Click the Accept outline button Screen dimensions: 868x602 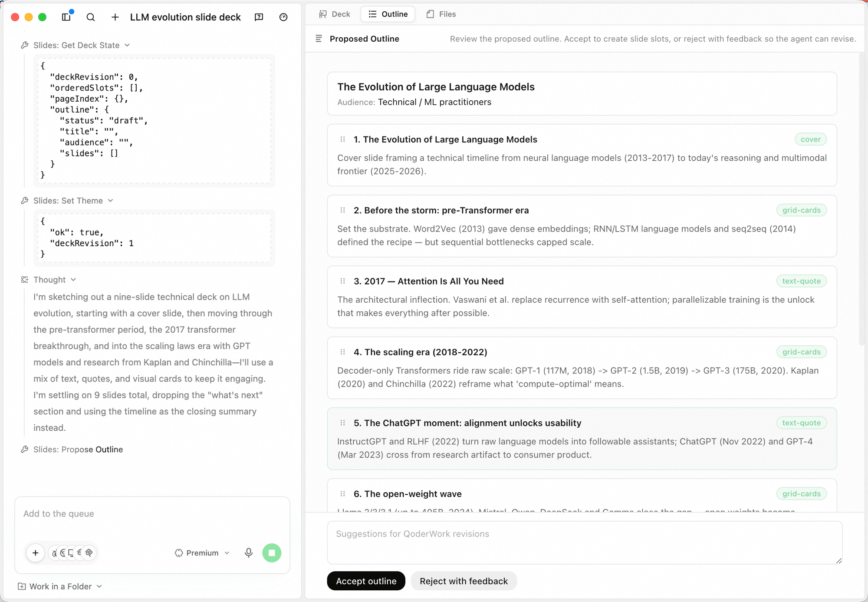[366, 581]
